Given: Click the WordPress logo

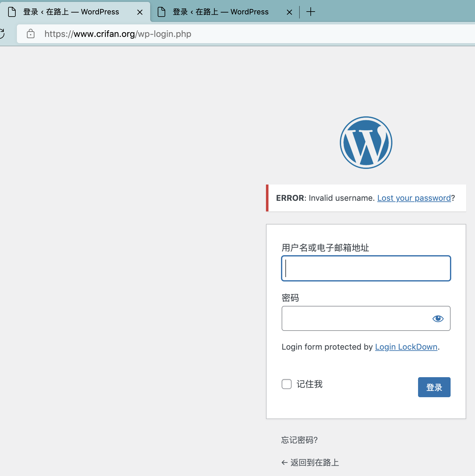Looking at the screenshot, I should coord(366,143).
